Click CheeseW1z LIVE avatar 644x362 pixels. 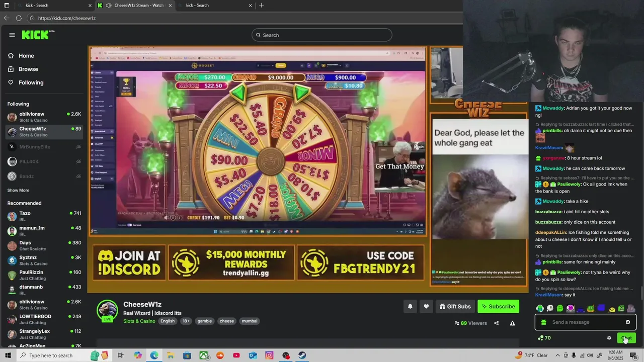[x=107, y=311]
